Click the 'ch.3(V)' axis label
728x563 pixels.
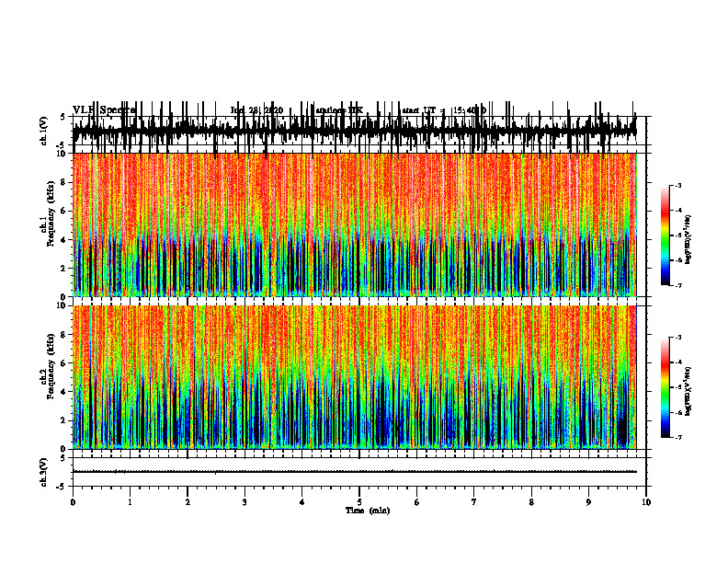(x=44, y=472)
